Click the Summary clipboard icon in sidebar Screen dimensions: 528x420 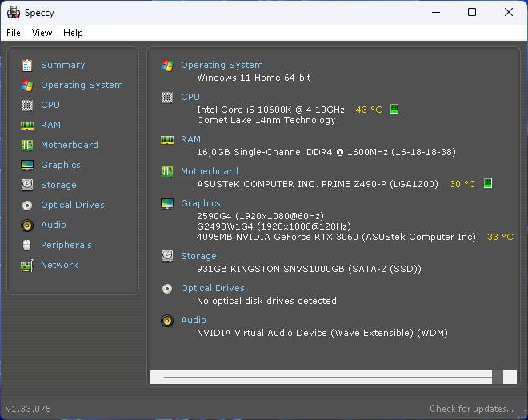click(x=27, y=66)
